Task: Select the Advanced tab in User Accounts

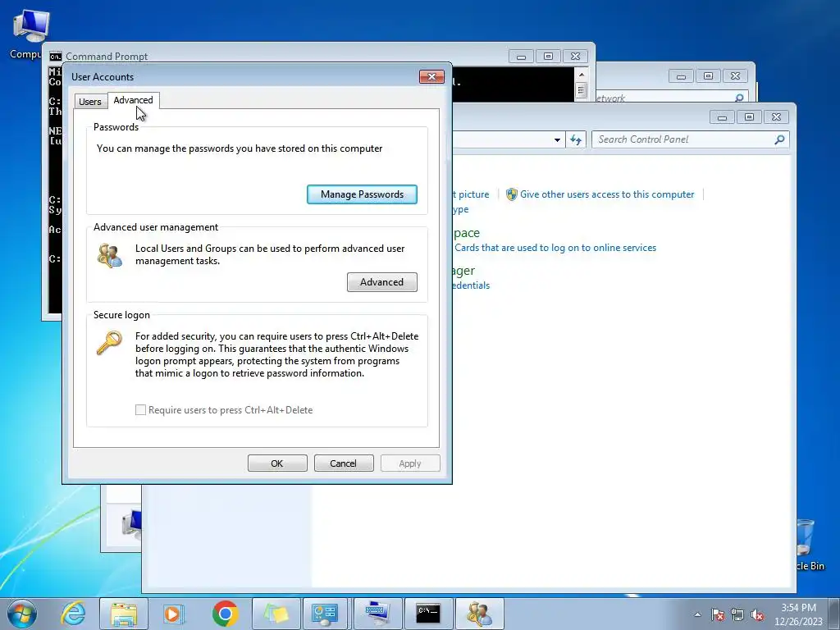Action: pyautogui.click(x=133, y=100)
